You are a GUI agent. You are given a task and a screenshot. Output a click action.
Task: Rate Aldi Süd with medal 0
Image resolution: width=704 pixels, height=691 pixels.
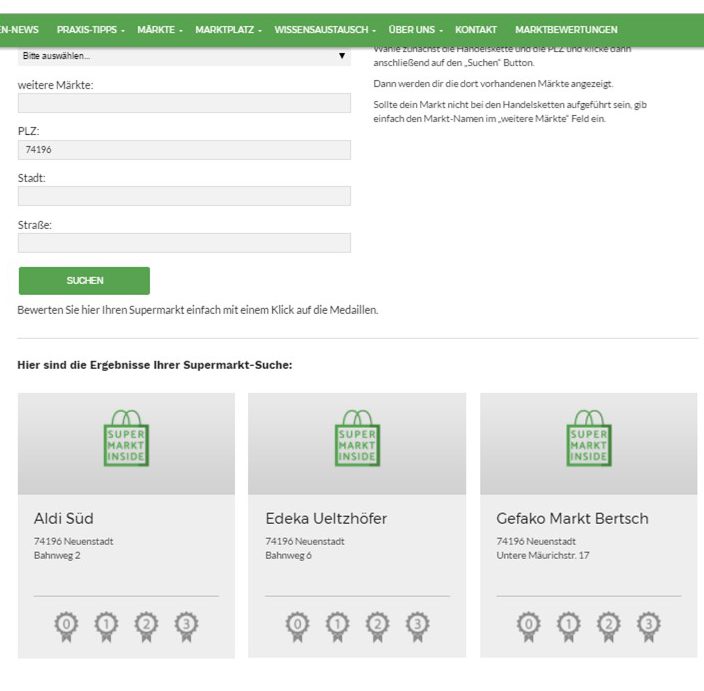click(66, 626)
